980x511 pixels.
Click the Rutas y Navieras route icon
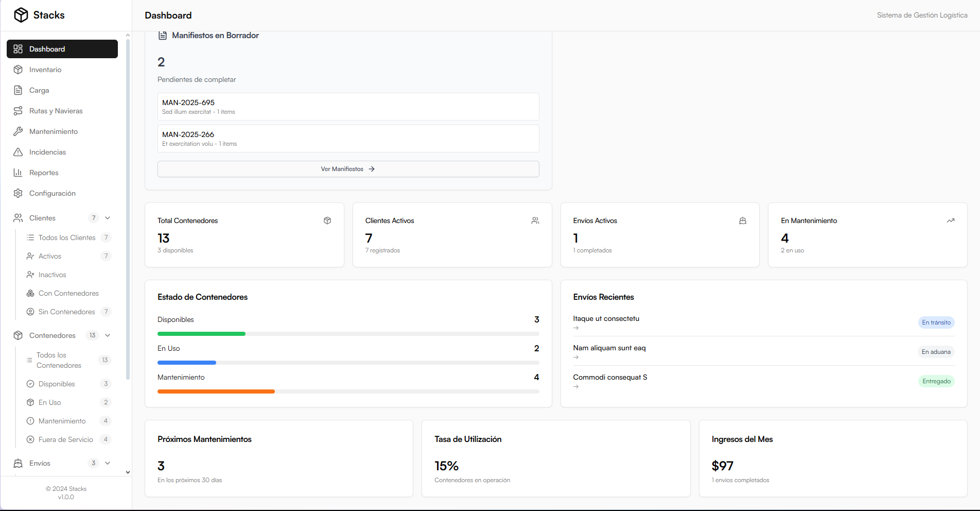click(x=18, y=111)
